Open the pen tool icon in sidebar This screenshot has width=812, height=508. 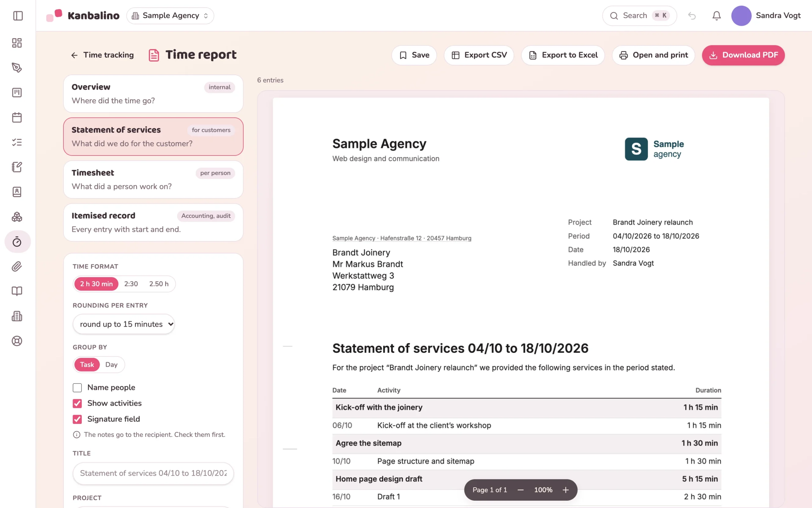pyautogui.click(x=17, y=68)
